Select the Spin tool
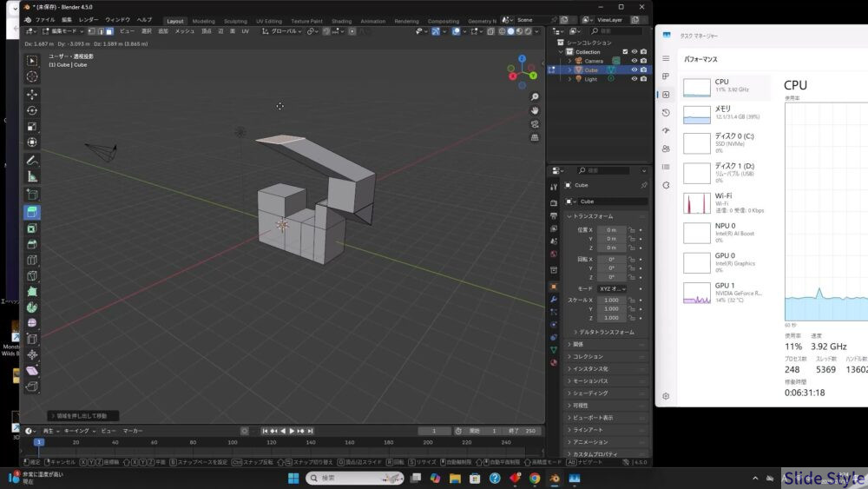The height and width of the screenshot is (489, 868). [x=32, y=307]
